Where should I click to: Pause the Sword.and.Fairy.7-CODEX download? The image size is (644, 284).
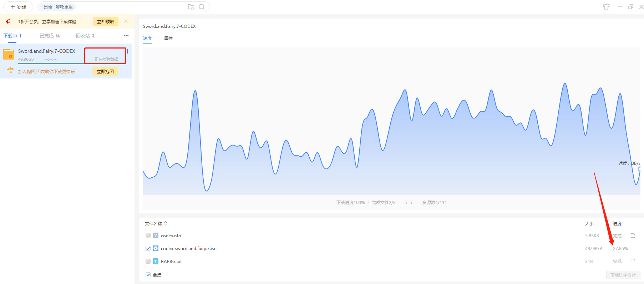127,51
